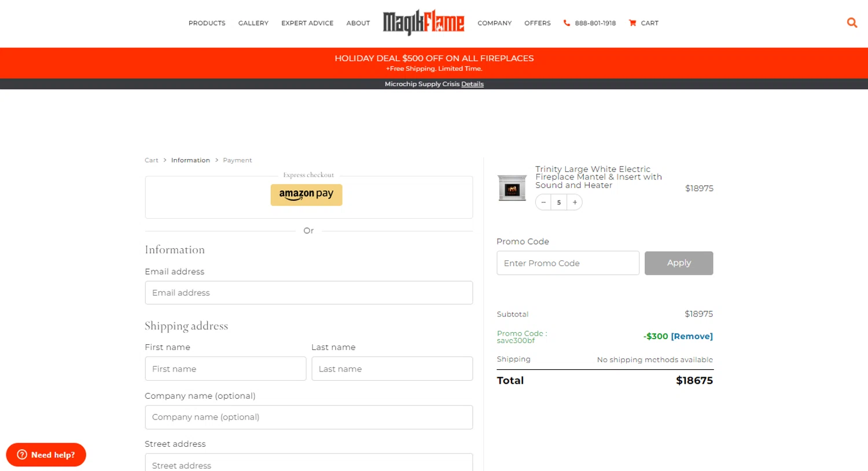Select the Information breadcrumb step
Screen dimensions: 868x471
coord(190,160)
